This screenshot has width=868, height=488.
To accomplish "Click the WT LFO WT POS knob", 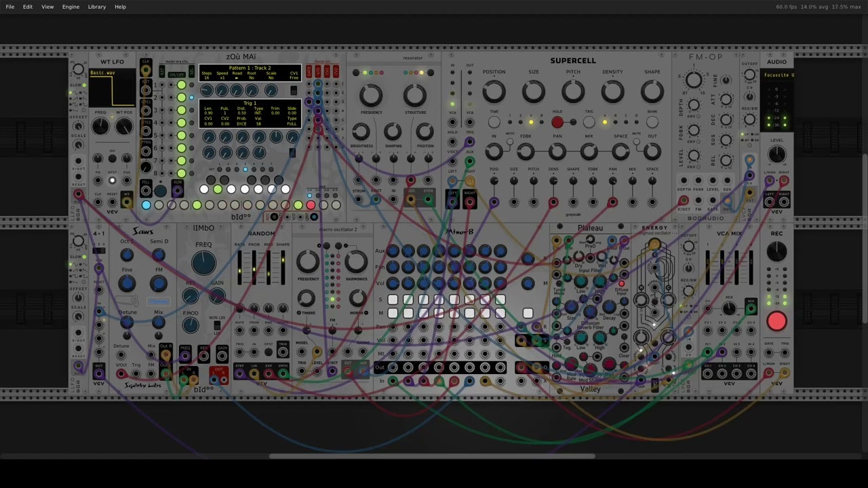I will (124, 126).
